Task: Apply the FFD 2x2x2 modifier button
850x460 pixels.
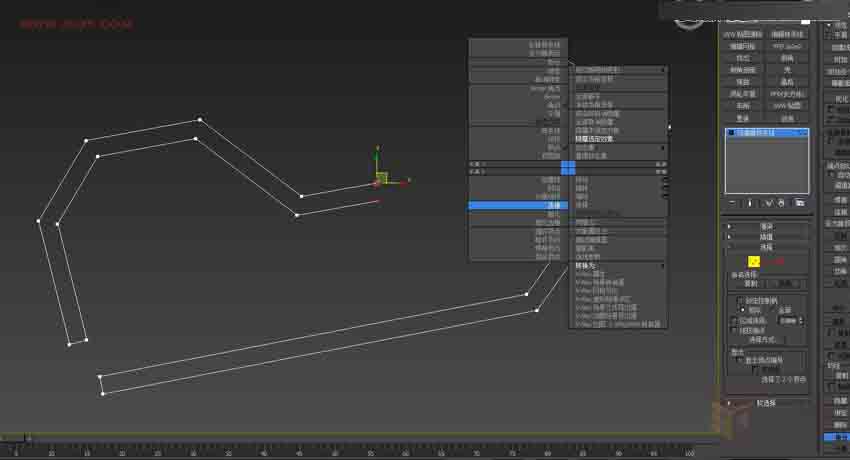Action: [788, 46]
